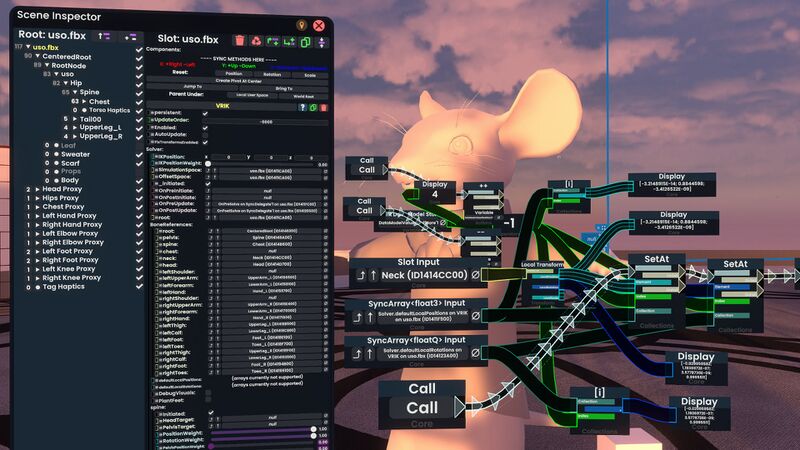The height and width of the screenshot is (450, 800).
Task: Collapse the Spine tree node
Action: click(x=74, y=92)
